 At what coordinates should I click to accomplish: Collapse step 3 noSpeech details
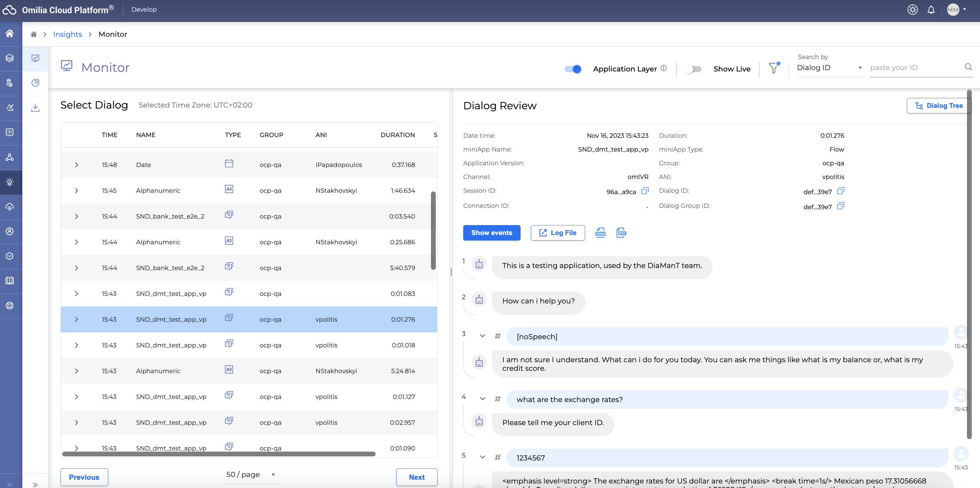pyautogui.click(x=482, y=336)
